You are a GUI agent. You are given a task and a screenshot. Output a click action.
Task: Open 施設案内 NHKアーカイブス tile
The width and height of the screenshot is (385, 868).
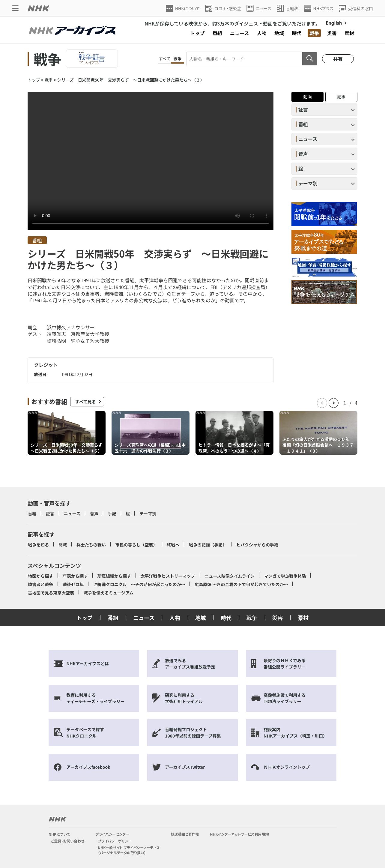tap(291, 732)
